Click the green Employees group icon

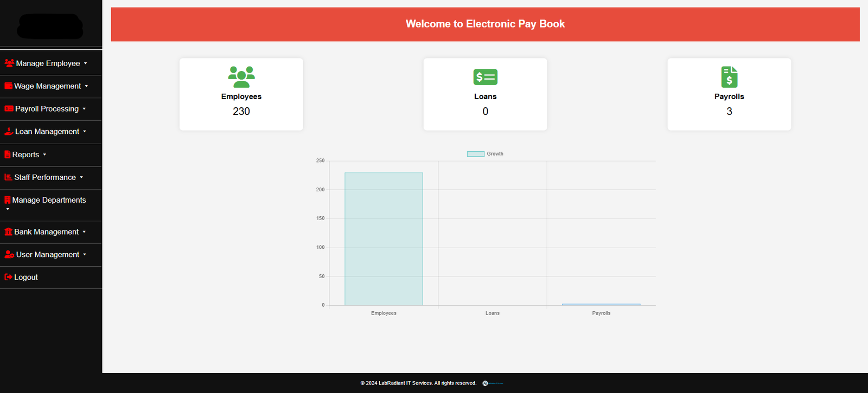pos(241,77)
